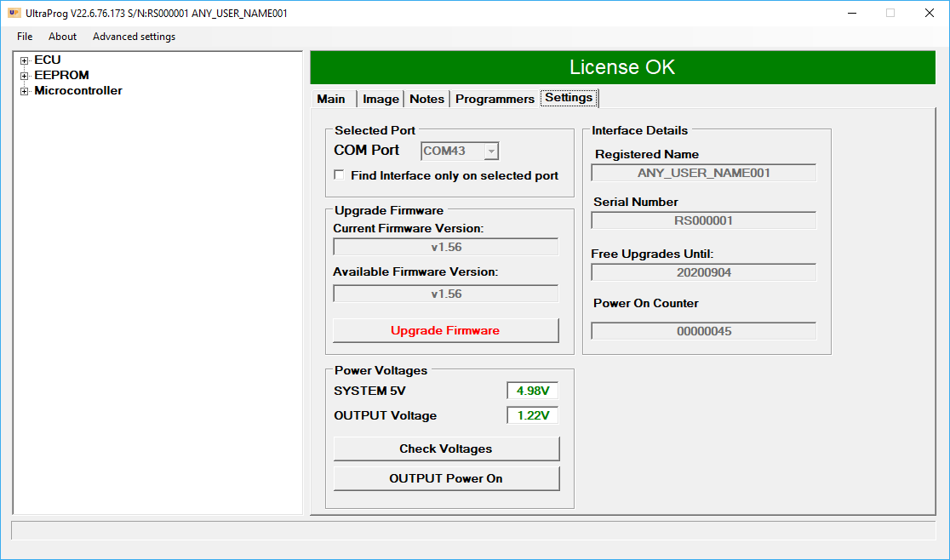
Task: Enable Find Interface only on selected port
Action: [340, 175]
